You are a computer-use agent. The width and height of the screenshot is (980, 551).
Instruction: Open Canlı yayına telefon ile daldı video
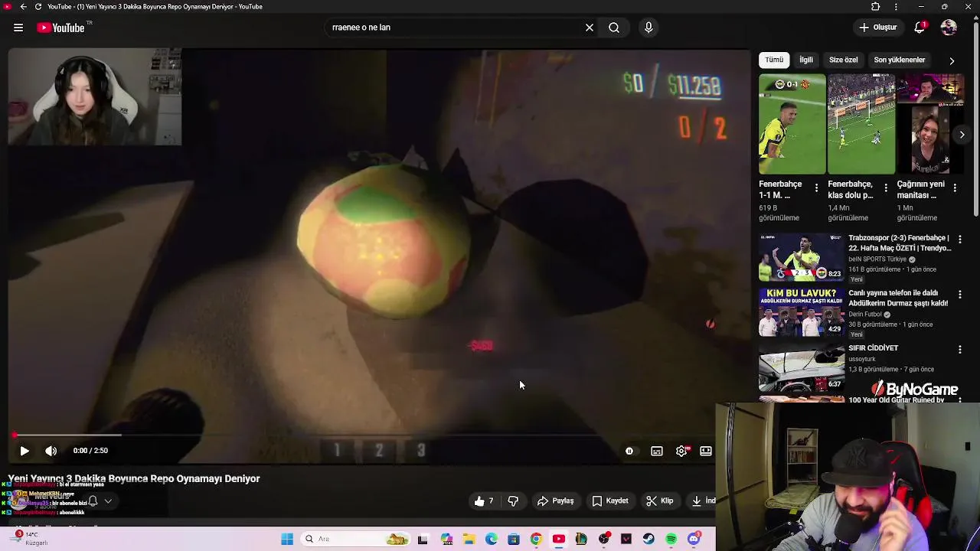[x=898, y=298]
